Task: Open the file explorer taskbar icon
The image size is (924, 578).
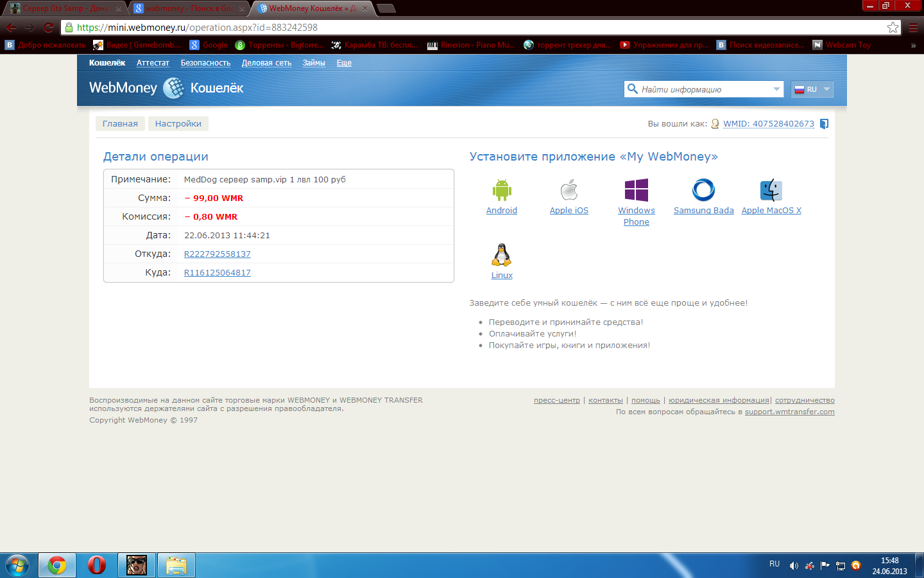Action: 176,565
